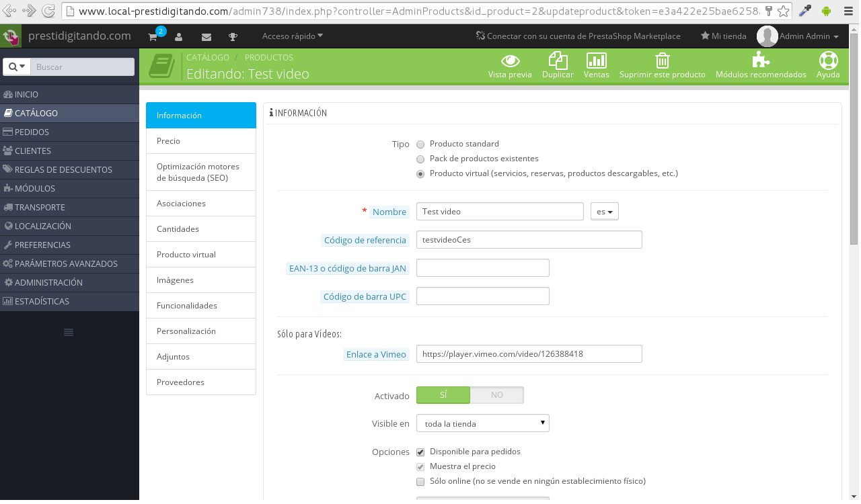This screenshot has width=861, height=504.
Task: Open the trophy achievements icon
Action: pyautogui.click(x=233, y=37)
